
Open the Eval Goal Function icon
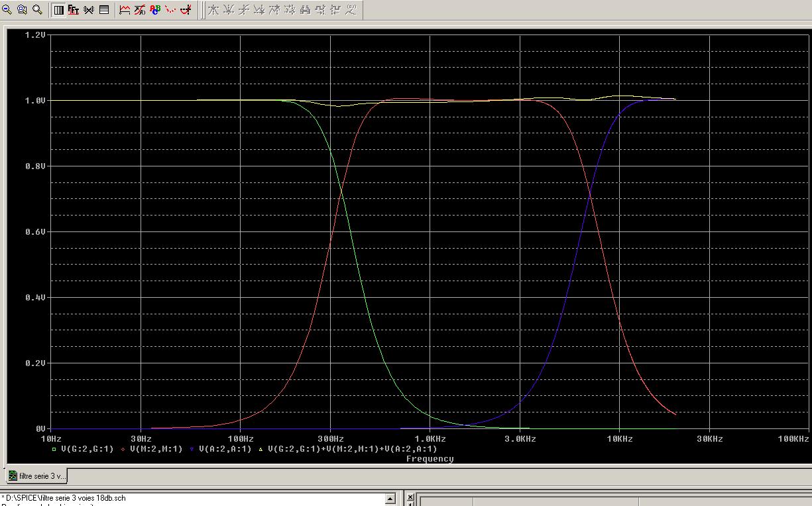click(x=140, y=10)
